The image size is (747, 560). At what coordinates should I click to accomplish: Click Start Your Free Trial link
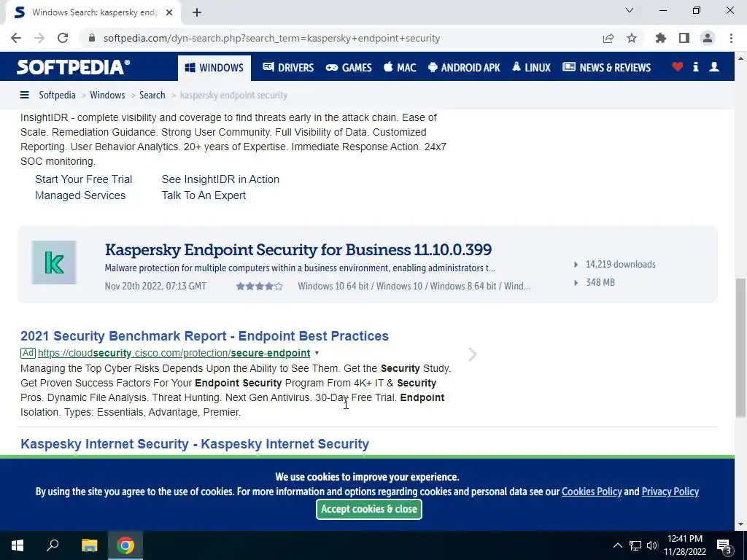point(83,179)
